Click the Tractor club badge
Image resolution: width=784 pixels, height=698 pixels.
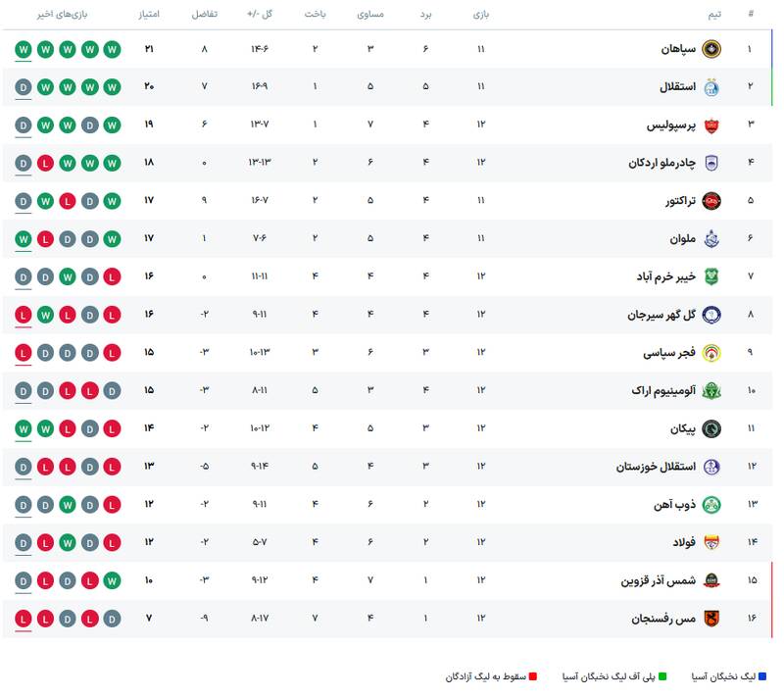tap(711, 201)
